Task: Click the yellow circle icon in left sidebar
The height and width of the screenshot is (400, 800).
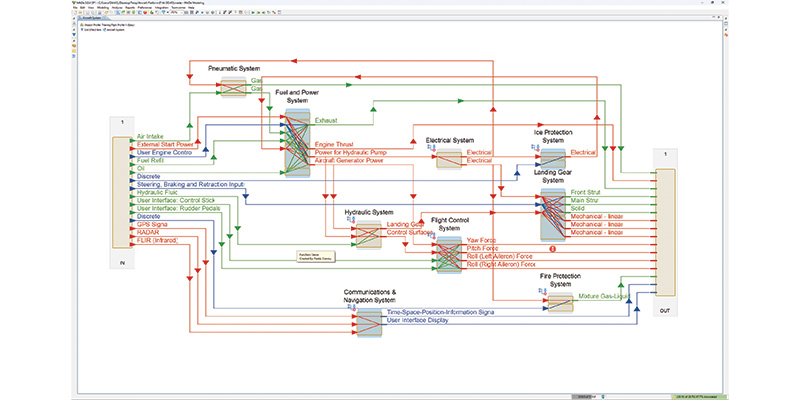Action: point(74,51)
